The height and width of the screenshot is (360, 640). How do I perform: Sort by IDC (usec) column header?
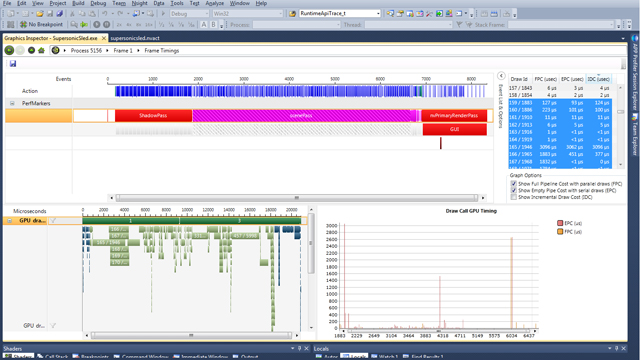click(598, 79)
